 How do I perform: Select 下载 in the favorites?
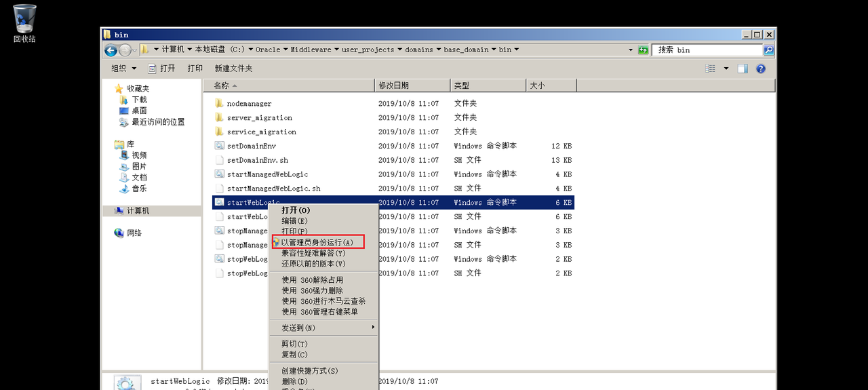[x=139, y=100]
